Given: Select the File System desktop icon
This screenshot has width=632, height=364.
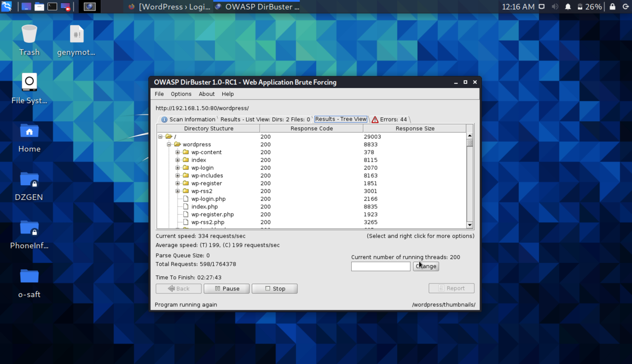Looking at the screenshot, I should pyautogui.click(x=29, y=88).
